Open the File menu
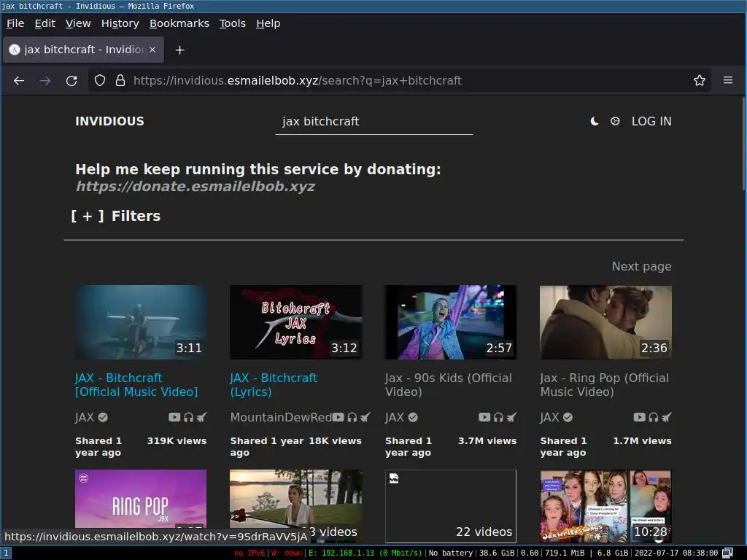 pos(15,23)
